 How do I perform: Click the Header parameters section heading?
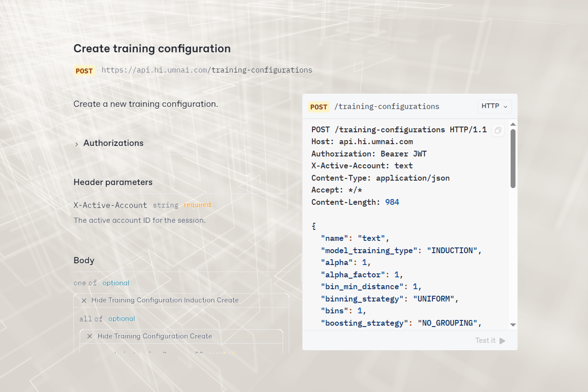pos(113,182)
